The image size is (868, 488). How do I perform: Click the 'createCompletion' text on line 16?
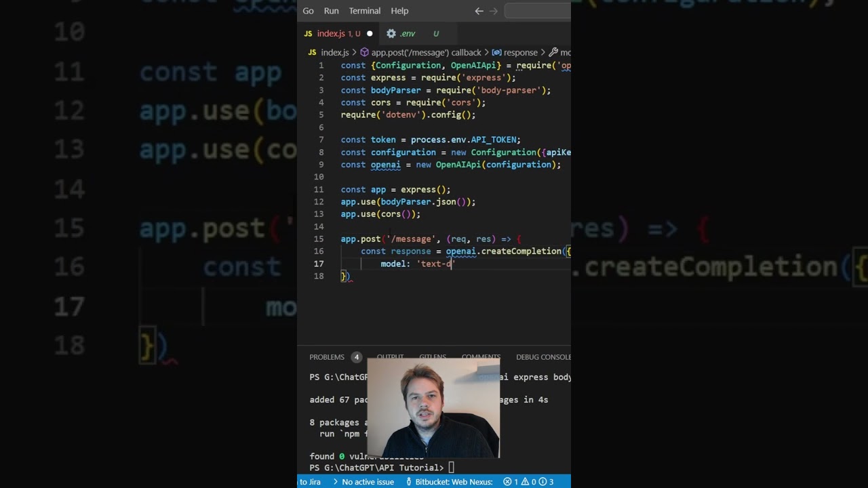(x=521, y=251)
